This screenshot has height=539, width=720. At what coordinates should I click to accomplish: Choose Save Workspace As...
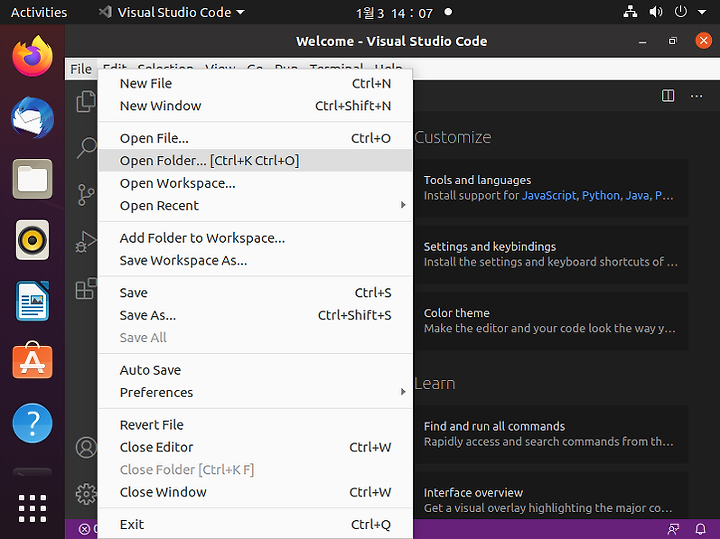255,261
